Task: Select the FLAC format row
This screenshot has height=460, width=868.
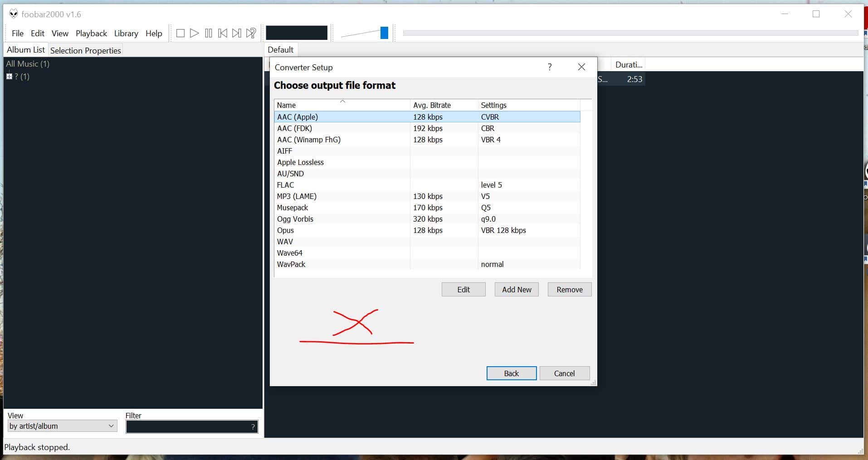Action: (427, 185)
